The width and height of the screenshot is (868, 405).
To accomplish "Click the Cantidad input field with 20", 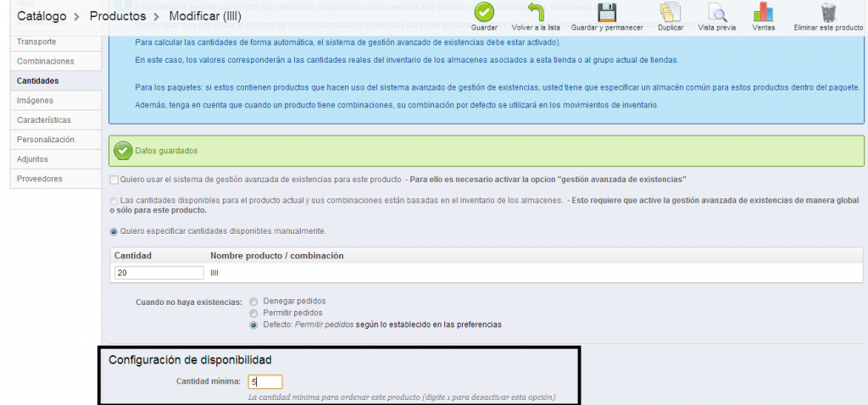I will click(x=159, y=273).
